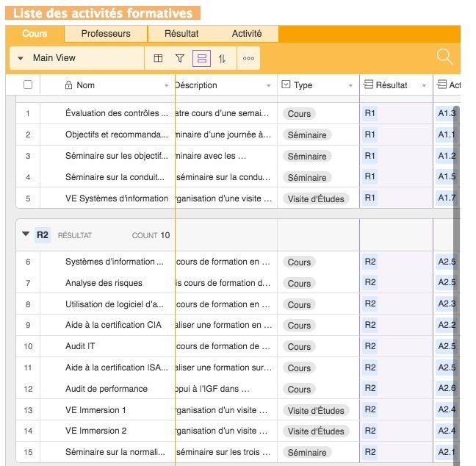Click the 'COUNT 10' summary in R2 header
Viewport: 476px width, 466px height.
coord(151,235)
